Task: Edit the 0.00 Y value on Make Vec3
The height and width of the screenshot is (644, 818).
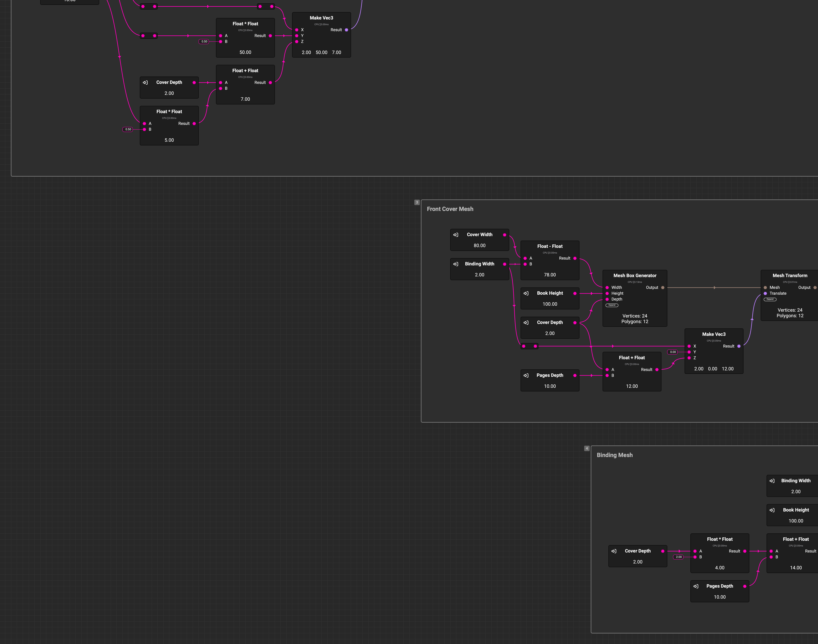Action: 673,352
